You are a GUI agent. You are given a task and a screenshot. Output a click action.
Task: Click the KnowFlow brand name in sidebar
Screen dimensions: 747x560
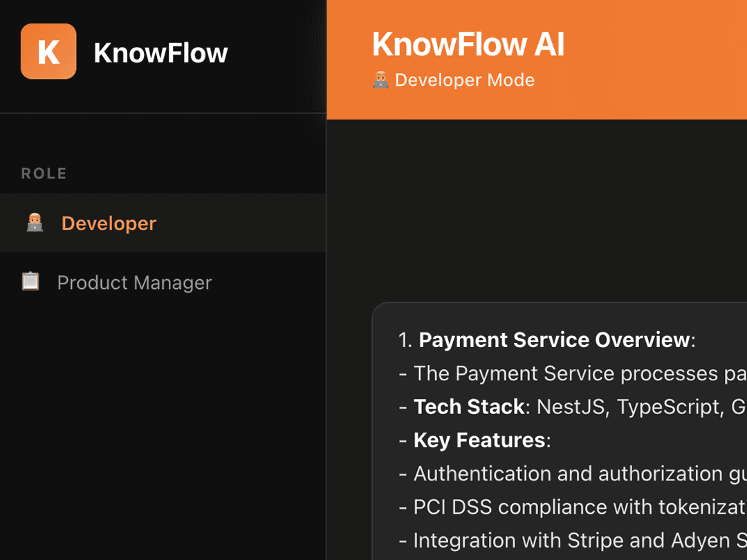point(160,53)
